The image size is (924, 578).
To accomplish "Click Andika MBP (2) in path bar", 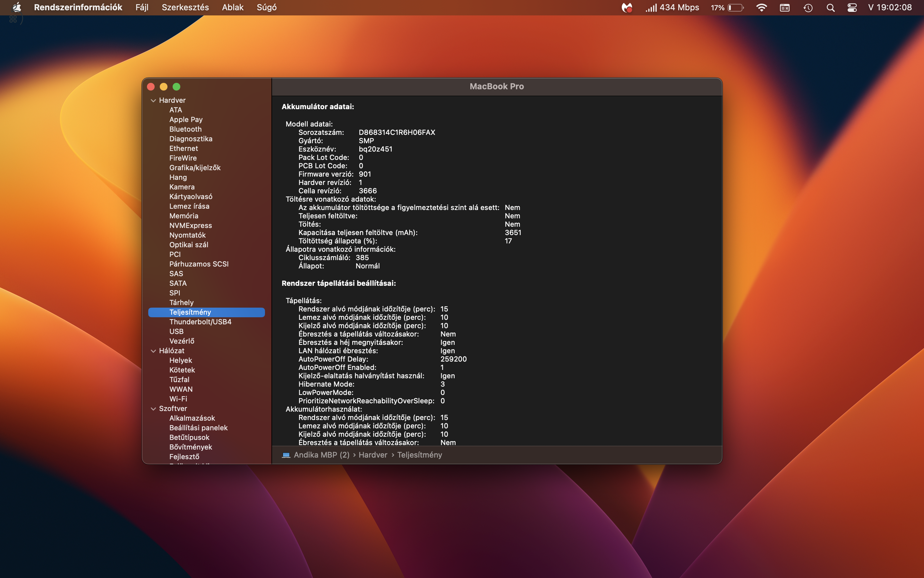I will (321, 455).
